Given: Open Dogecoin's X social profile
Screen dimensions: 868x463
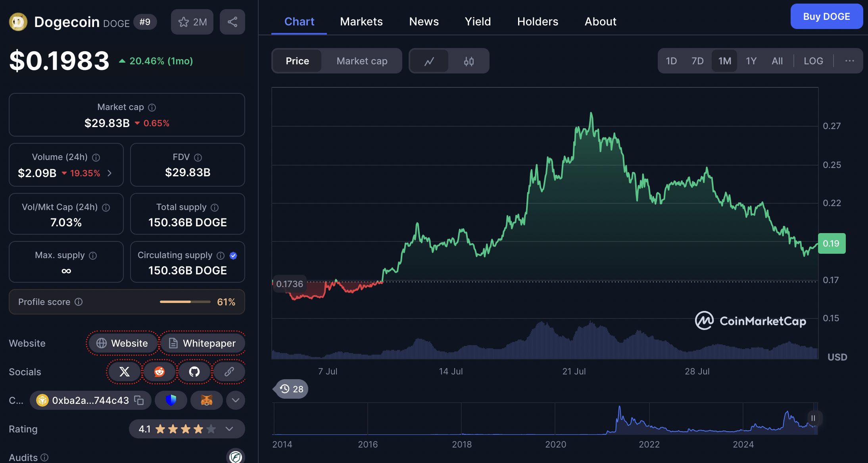Looking at the screenshot, I should pos(124,372).
